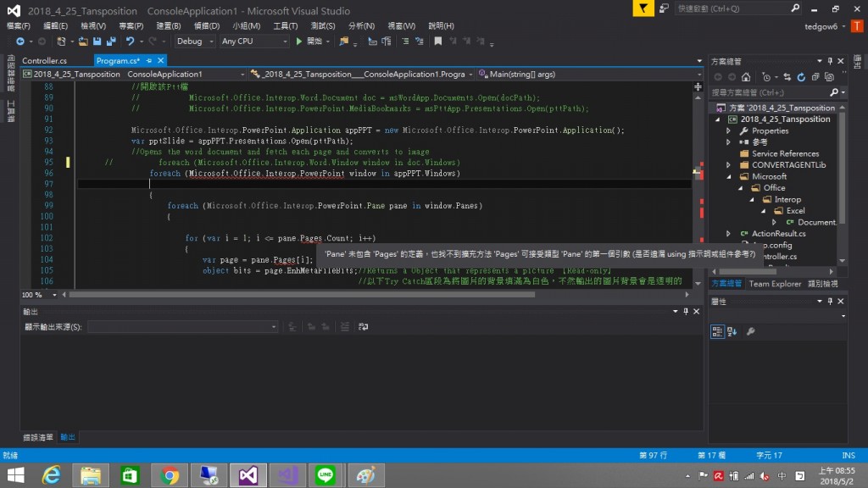
Task: Open File Explorer from taskbar
Action: [x=90, y=475]
